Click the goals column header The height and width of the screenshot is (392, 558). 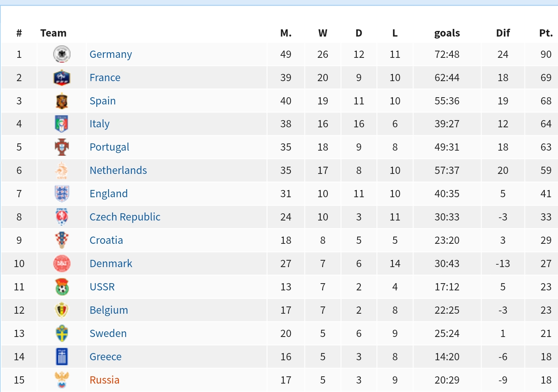click(447, 33)
